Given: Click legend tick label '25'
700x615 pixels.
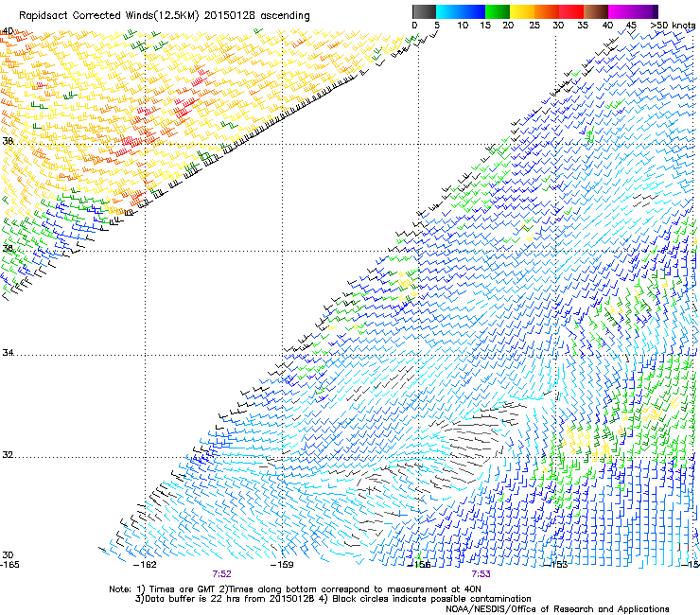Looking at the screenshot, I should coord(534,26).
